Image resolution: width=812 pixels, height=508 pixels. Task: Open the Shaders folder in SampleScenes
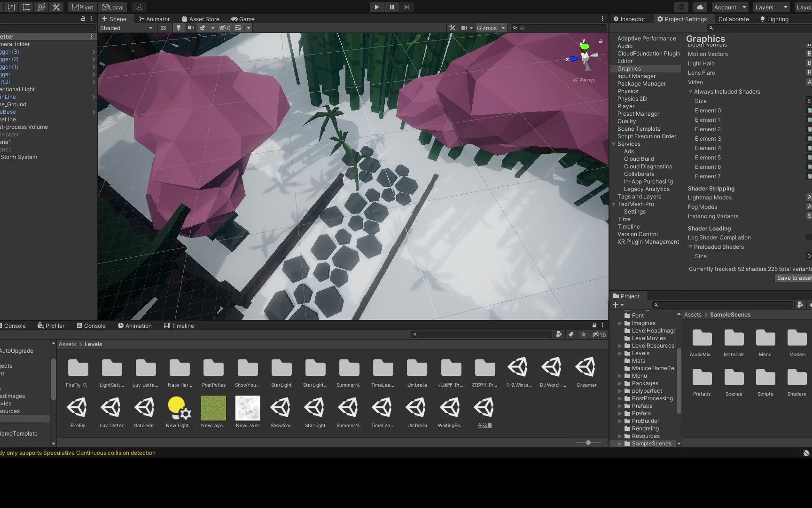coord(796,382)
